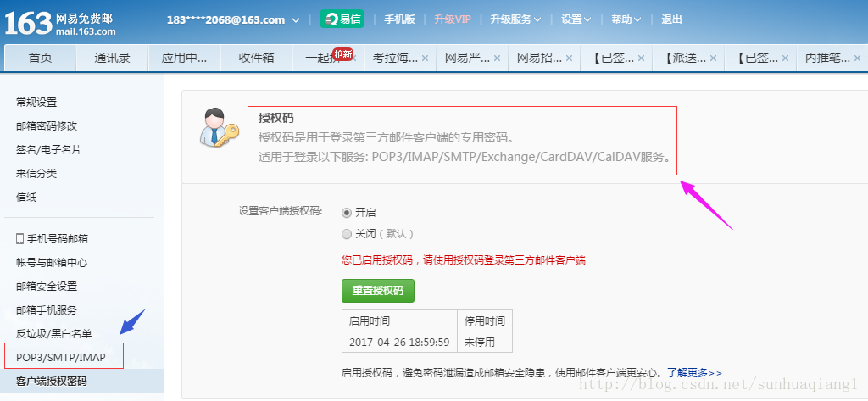This screenshot has width=868, height=401.
Task: Open 来信分类 settings
Action: click(36, 174)
